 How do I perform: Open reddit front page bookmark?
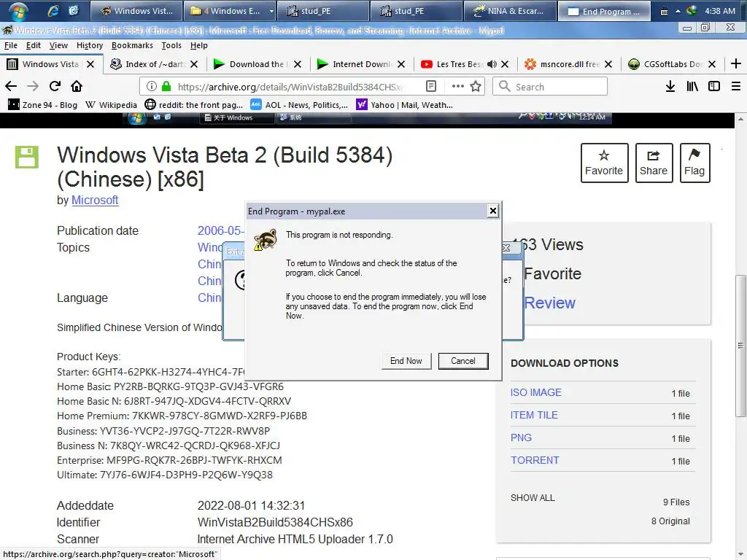pos(194,105)
